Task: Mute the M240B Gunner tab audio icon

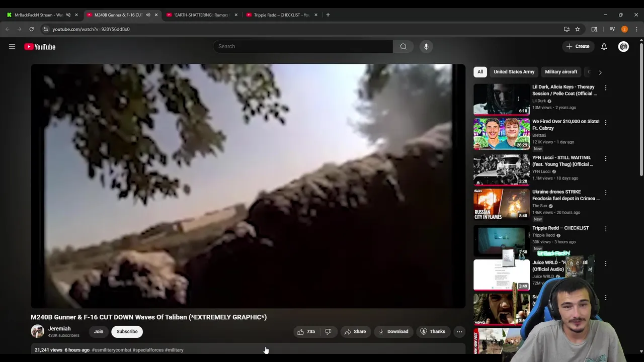Action: 148,15
